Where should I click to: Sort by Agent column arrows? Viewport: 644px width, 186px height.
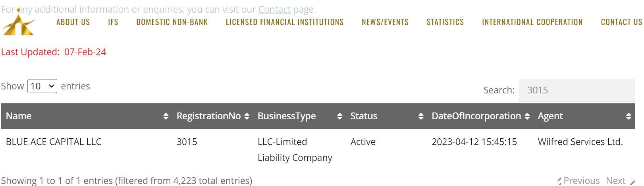pyautogui.click(x=629, y=116)
